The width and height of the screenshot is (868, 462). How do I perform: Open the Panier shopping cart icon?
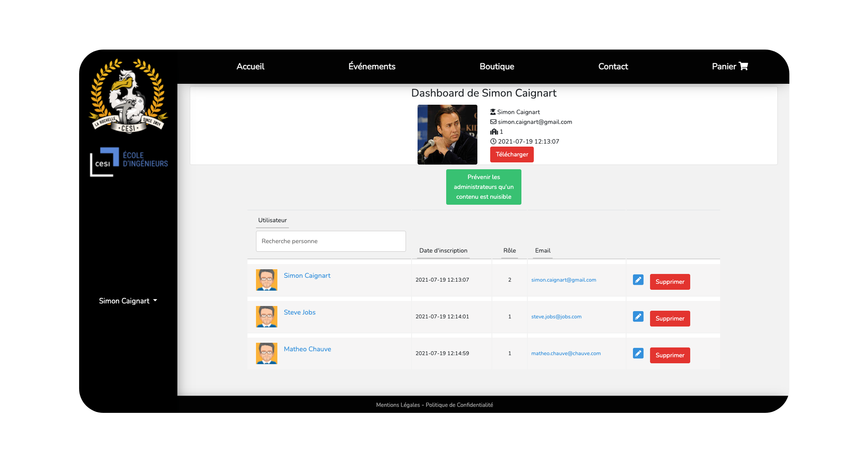pyautogui.click(x=744, y=66)
